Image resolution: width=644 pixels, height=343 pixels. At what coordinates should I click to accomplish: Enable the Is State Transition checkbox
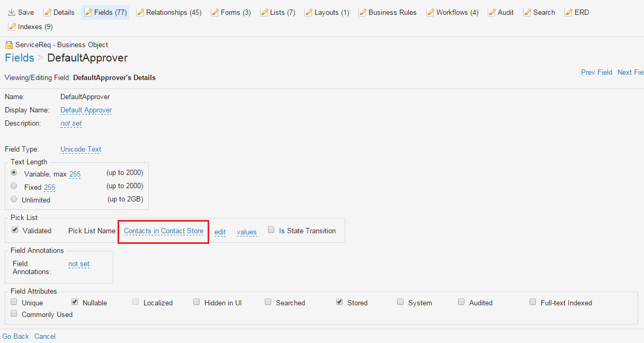click(271, 230)
